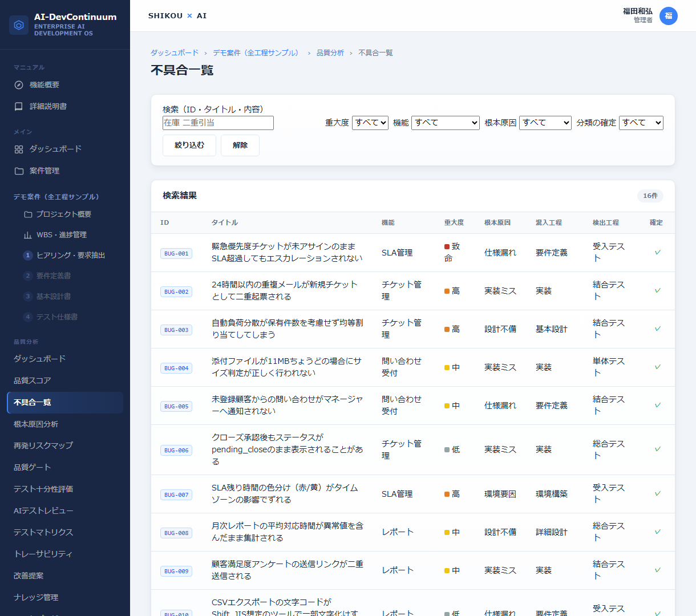Screen dimensions: 696x616
Task: Click step badge 1 next to ヒアリング・要求抽出
Action: point(27,256)
